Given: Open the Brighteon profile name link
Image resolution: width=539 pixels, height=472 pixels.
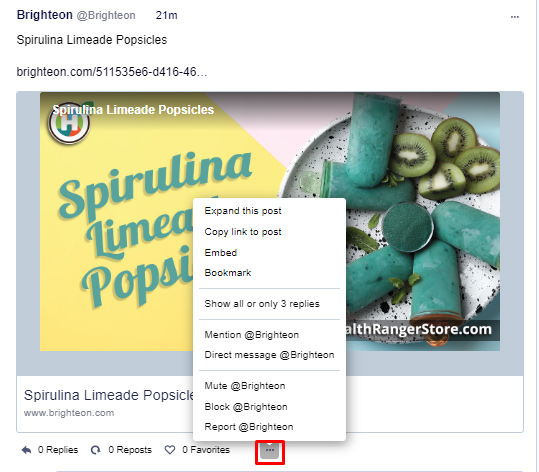Looking at the screenshot, I should (45, 15).
